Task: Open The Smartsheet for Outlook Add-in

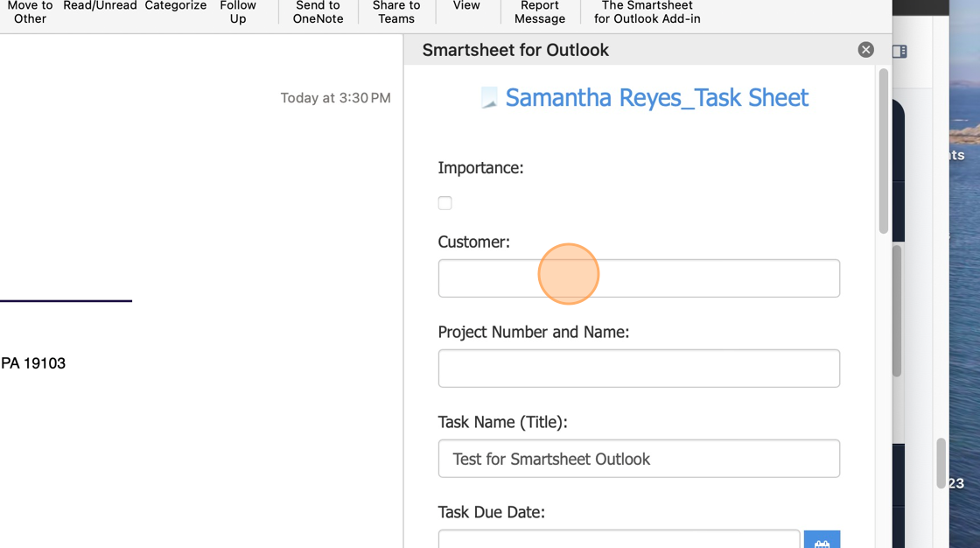Action: coord(647,12)
